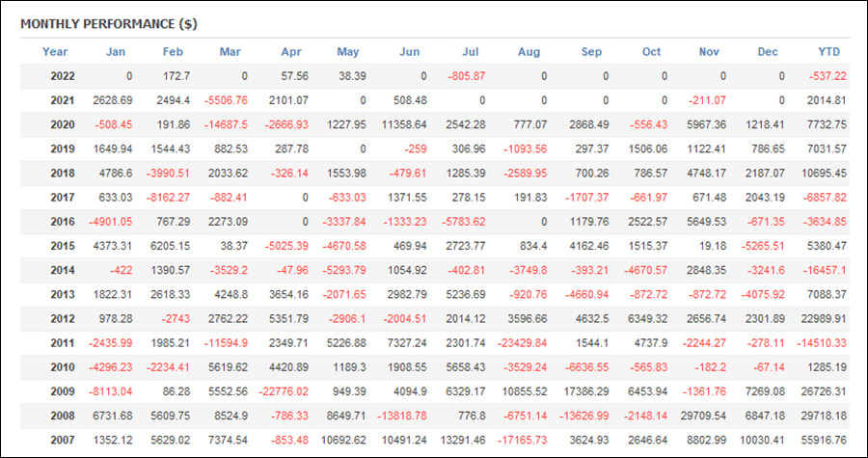Select the 2022 July value -805.87
The image size is (868, 458).
[467, 76]
